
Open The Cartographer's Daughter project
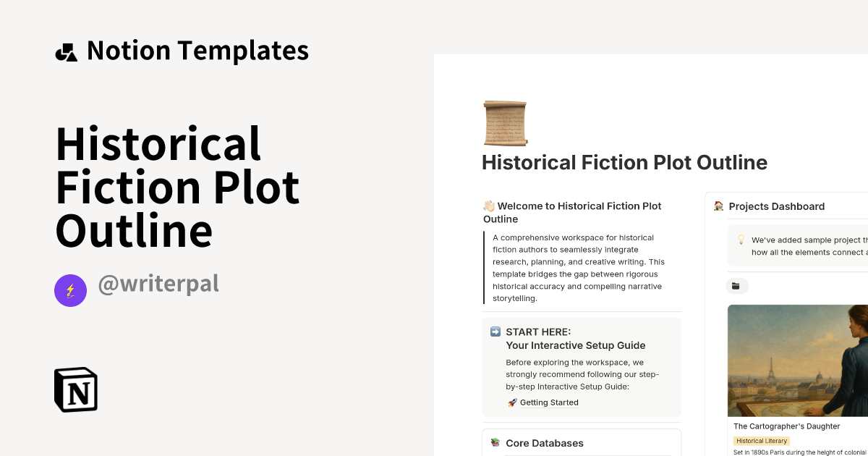coord(786,426)
